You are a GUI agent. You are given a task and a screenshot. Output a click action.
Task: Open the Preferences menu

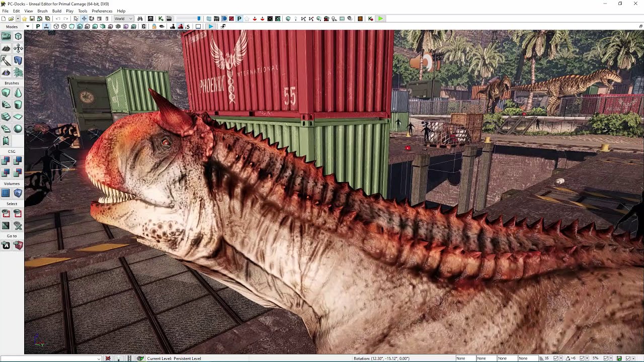click(102, 11)
